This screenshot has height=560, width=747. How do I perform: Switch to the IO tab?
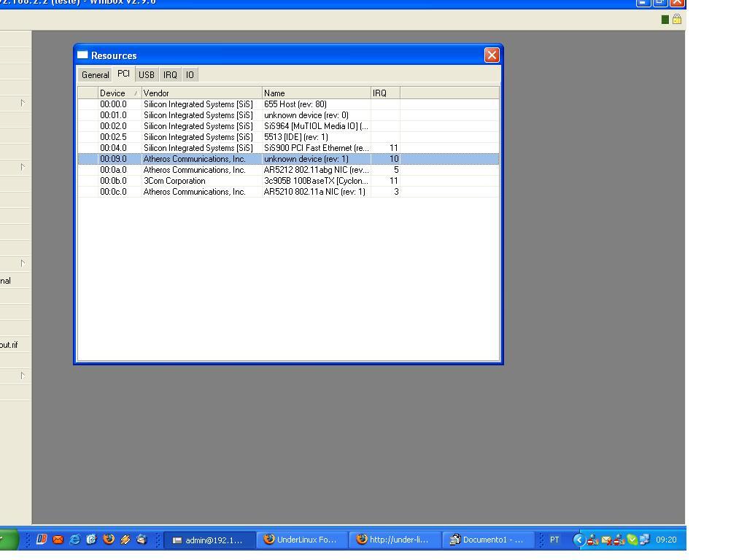(190, 75)
